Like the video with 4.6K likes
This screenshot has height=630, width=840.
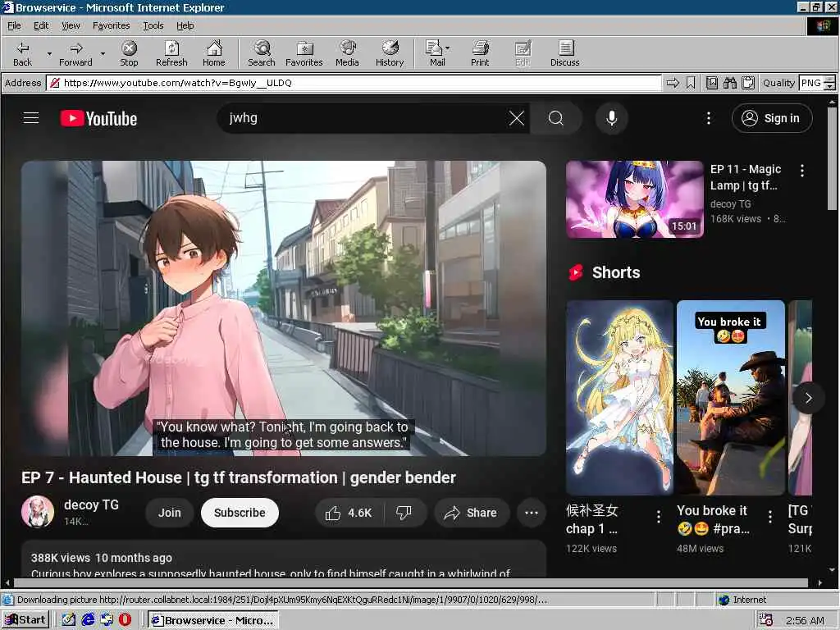349,513
